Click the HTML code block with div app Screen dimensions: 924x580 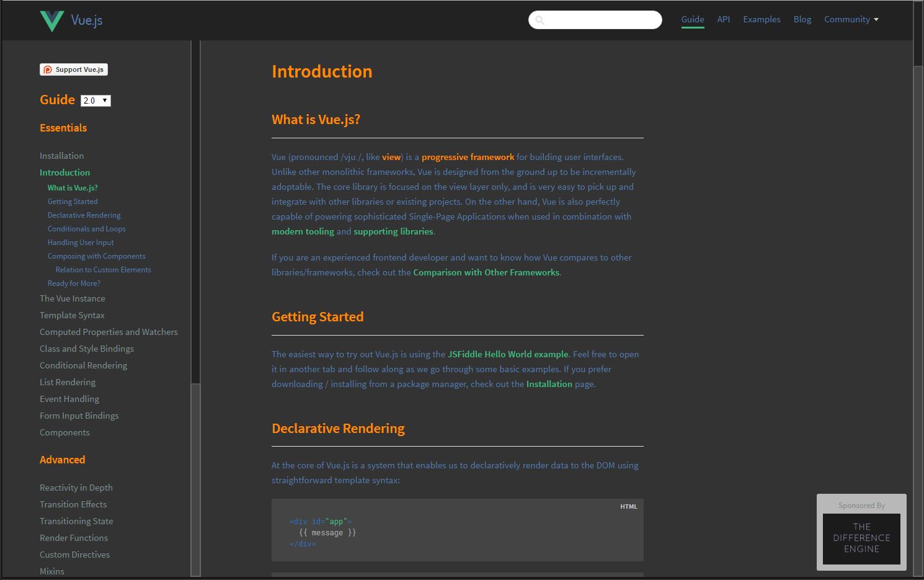[x=458, y=530]
